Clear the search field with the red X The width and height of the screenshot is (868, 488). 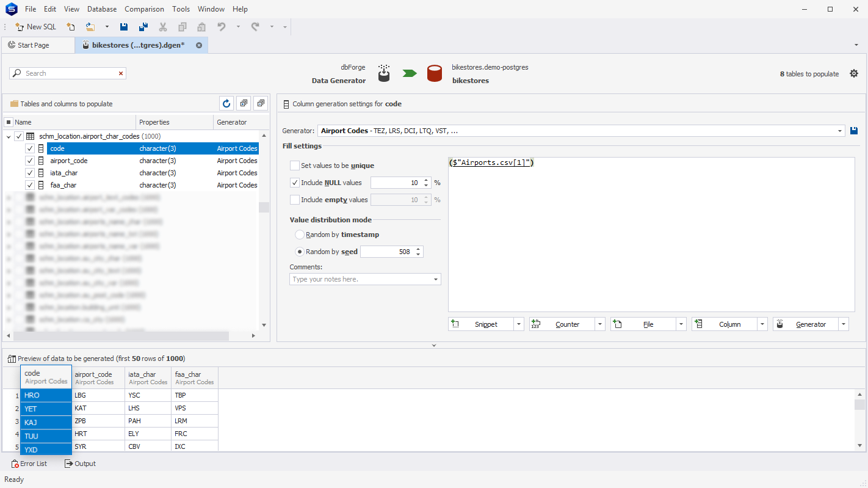click(x=121, y=73)
